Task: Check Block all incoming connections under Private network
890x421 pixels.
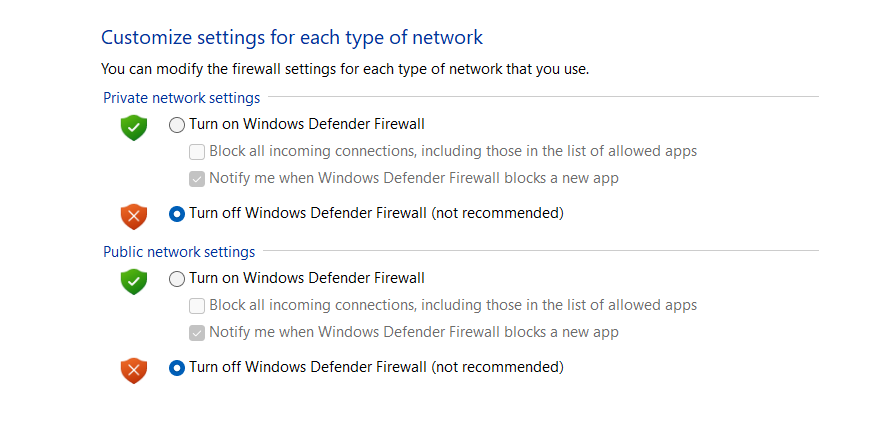Action: click(x=197, y=152)
